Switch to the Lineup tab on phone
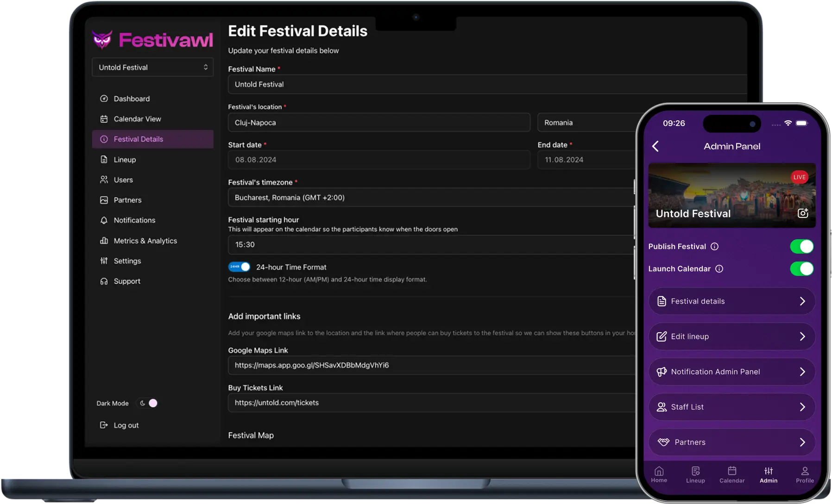 click(x=695, y=475)
